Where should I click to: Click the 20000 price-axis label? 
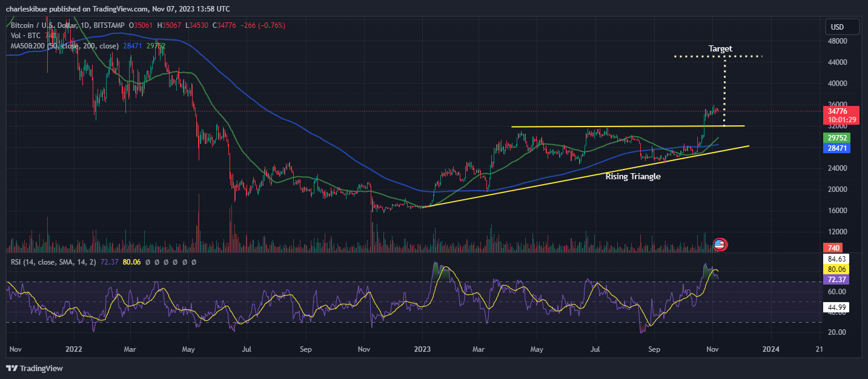838,189
